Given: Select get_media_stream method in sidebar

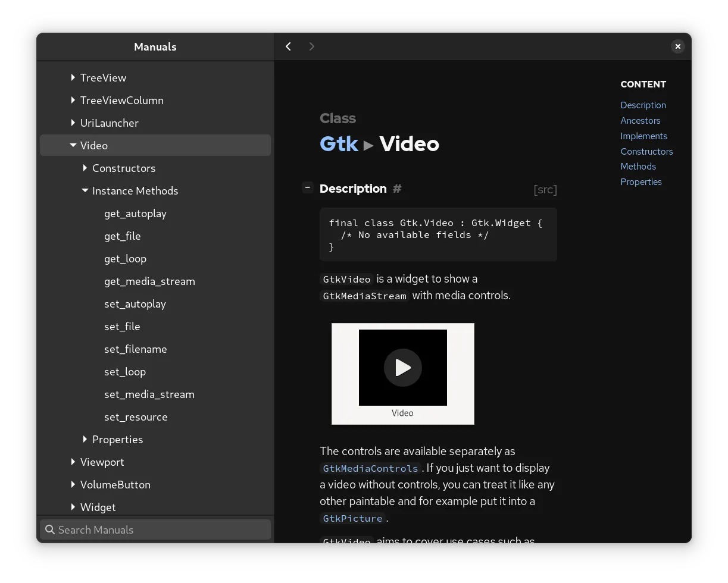Looking at the screenshot, I should (x=149, y=281).
